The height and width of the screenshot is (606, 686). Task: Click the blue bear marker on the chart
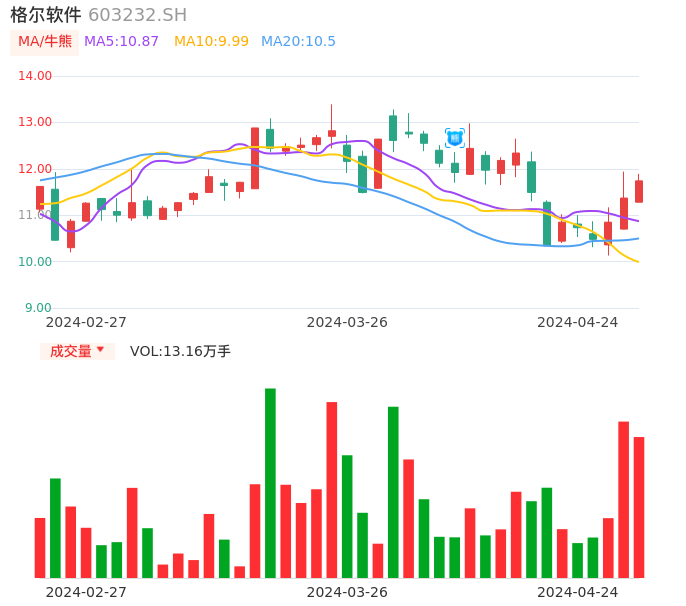[455, 138]
